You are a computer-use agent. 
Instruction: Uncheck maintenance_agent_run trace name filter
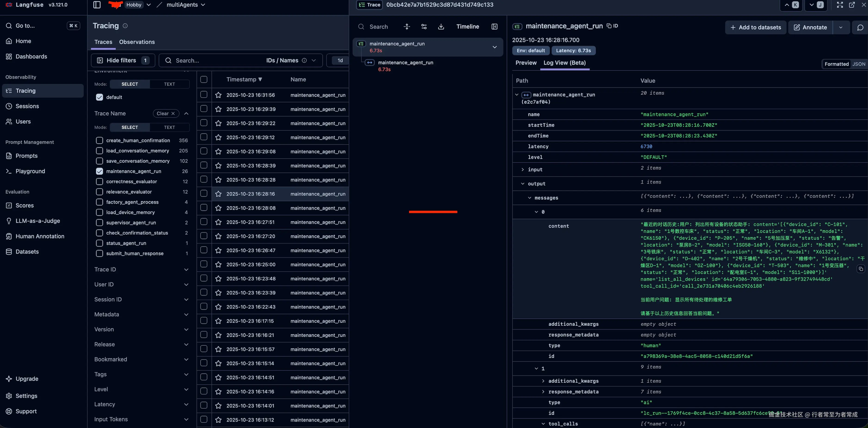click(99, 171)
